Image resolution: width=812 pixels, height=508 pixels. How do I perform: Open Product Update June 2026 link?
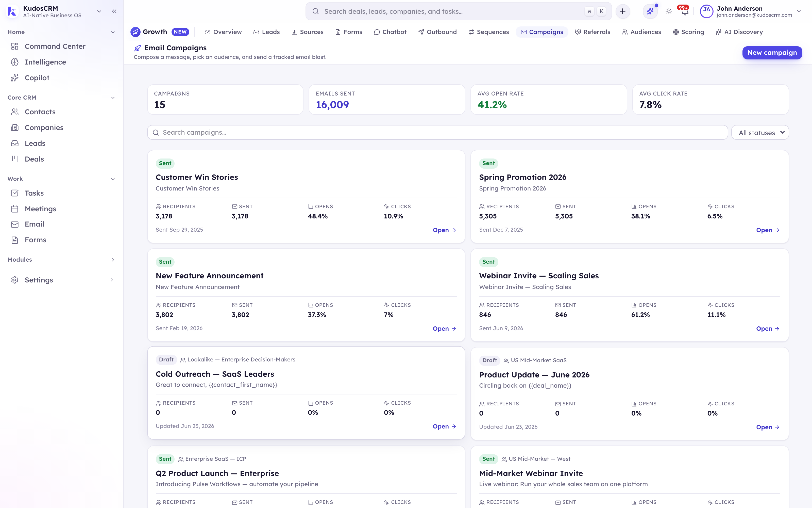coord(768,427)
